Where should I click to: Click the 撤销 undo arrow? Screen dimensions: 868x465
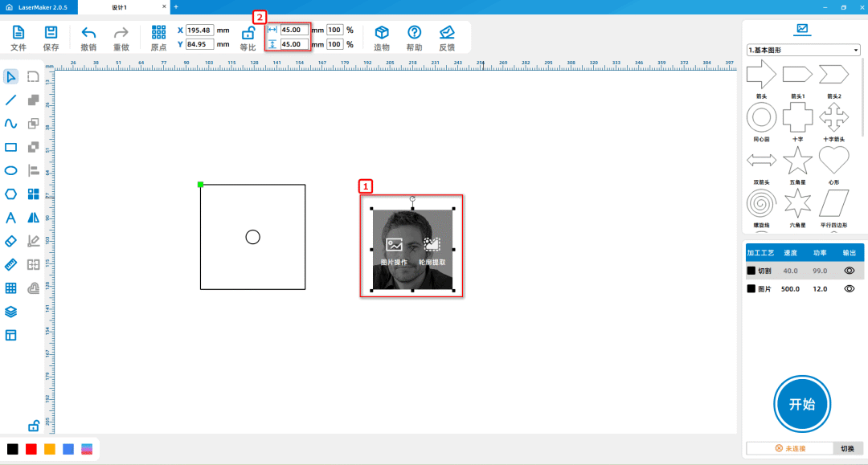[x=88, y=33]
